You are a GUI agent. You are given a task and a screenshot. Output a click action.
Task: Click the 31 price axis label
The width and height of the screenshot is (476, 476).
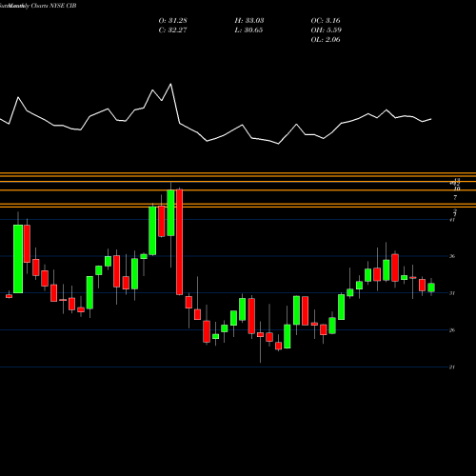click(452, 293)
